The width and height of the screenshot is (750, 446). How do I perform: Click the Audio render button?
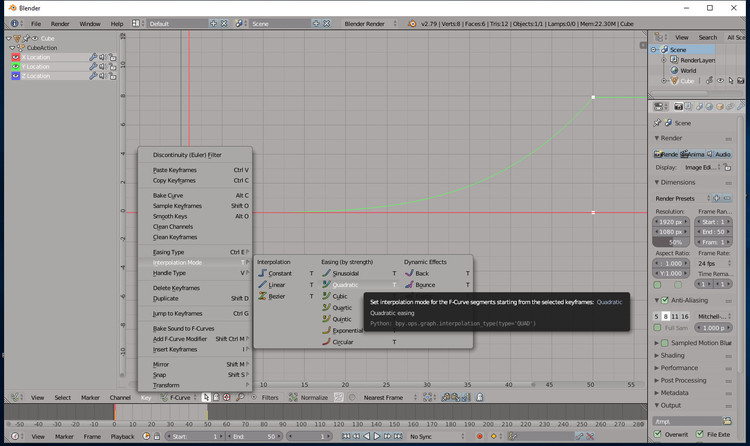(719, 154)
